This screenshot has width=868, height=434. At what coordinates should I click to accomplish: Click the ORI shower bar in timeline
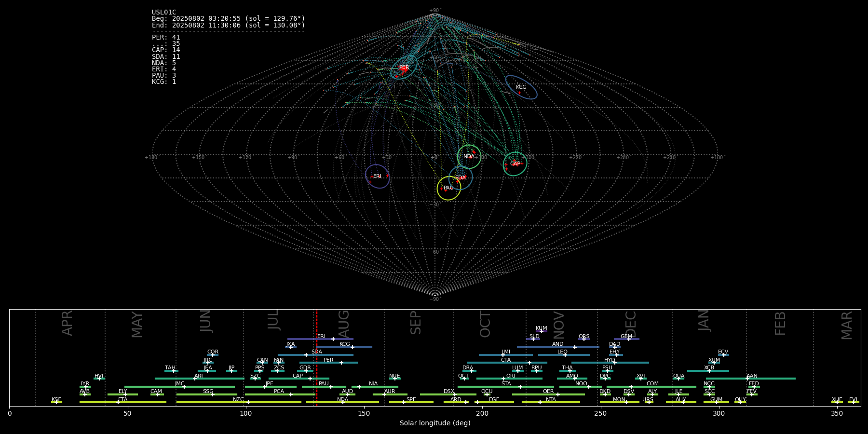(x=510, y=379)
